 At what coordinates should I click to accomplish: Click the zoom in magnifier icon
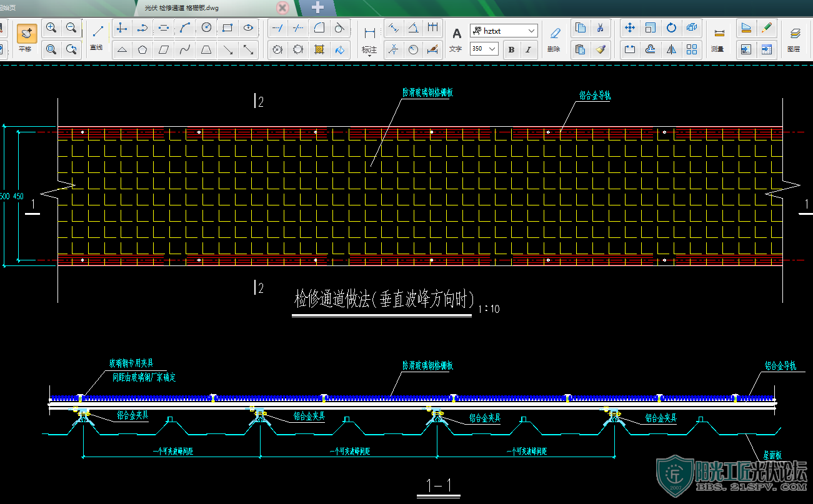51,28
